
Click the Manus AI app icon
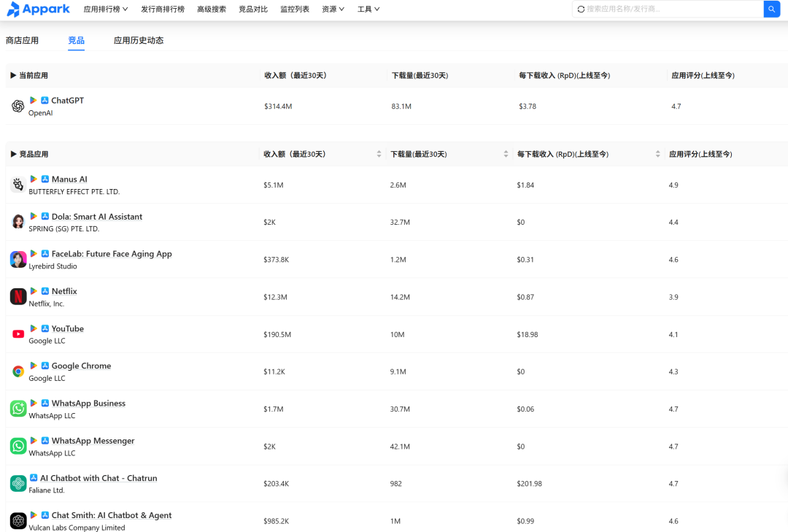pos(18,185)
